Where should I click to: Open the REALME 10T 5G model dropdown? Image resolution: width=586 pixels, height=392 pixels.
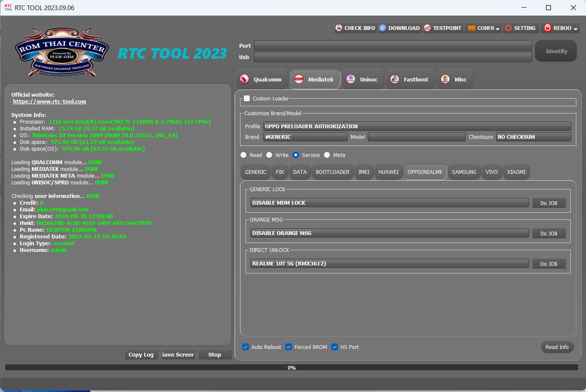click(390, 264)
